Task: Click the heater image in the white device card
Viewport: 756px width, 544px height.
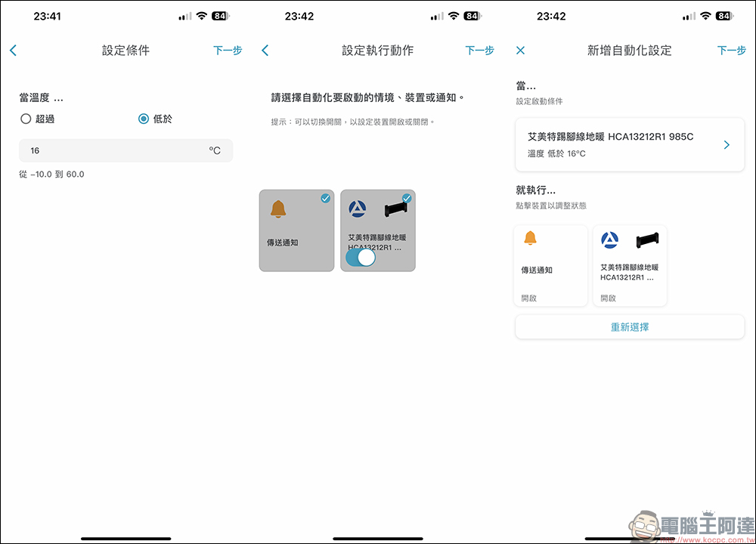Action: (648, 240)
